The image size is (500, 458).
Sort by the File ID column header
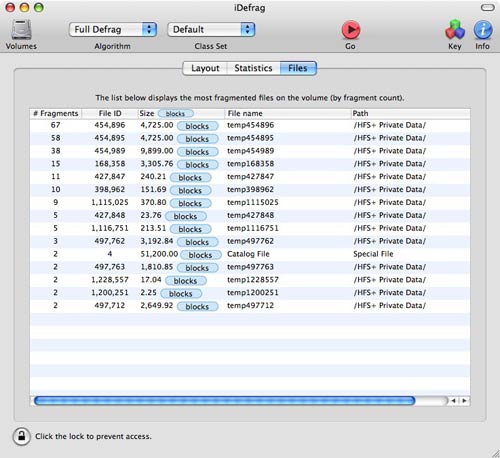click(110, 114)
